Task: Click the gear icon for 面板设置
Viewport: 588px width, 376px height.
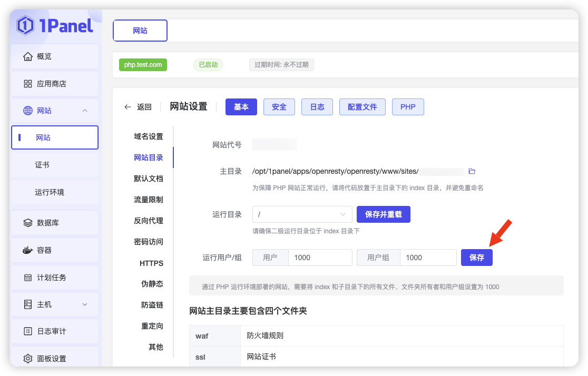Action: (28, 359)
